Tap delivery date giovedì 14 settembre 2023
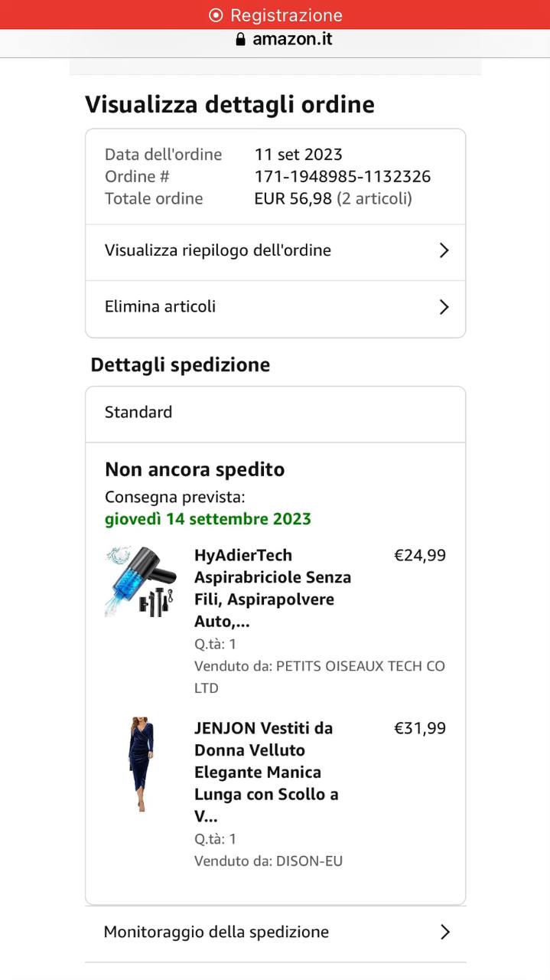 pyautogui.click(x=208, y=519)
